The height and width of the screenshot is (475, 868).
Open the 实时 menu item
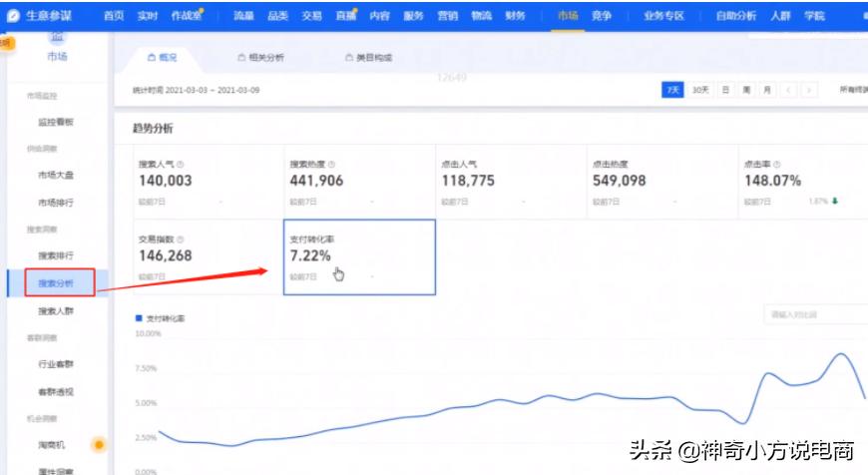pyautogui.click(x=148, y=16)
